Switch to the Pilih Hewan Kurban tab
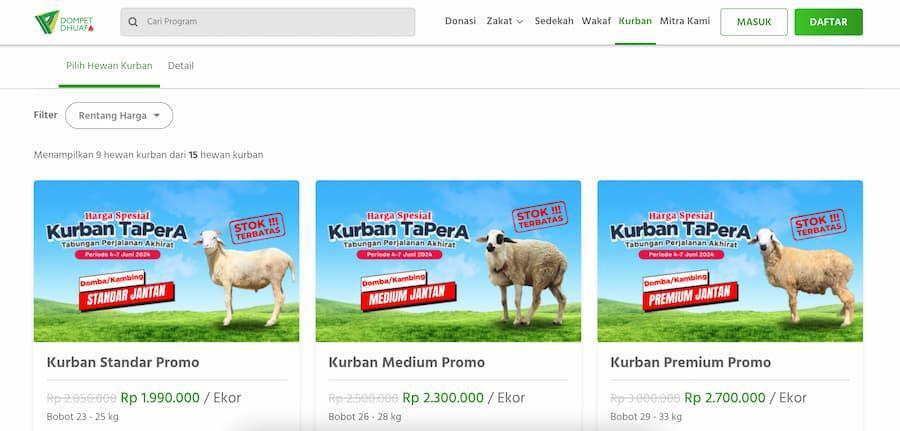The image size is (900, 431). click(109, 66)
